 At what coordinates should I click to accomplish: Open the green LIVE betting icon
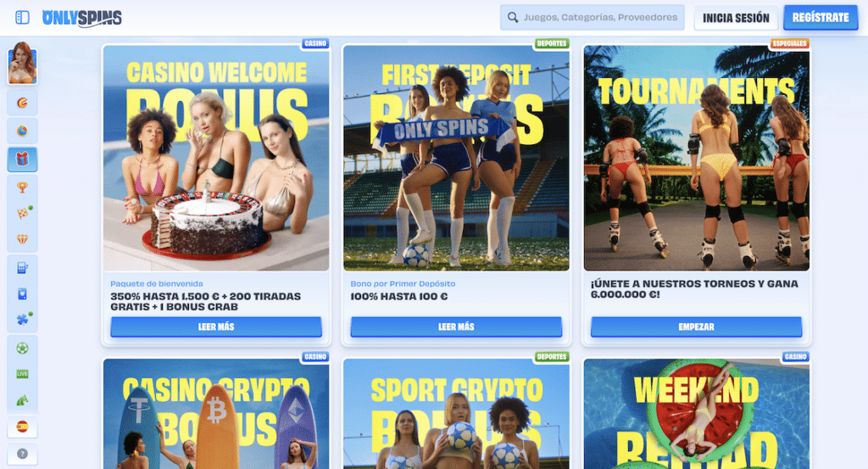(x=22, y=374)
